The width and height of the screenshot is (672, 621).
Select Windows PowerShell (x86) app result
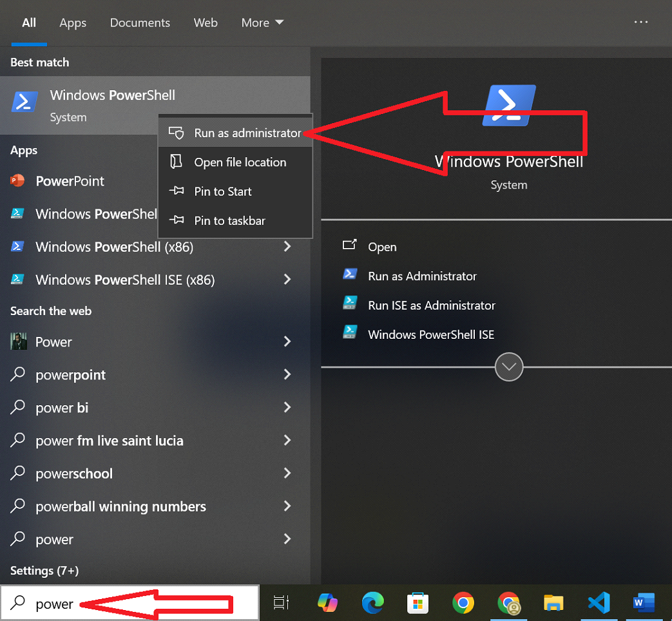155,247
